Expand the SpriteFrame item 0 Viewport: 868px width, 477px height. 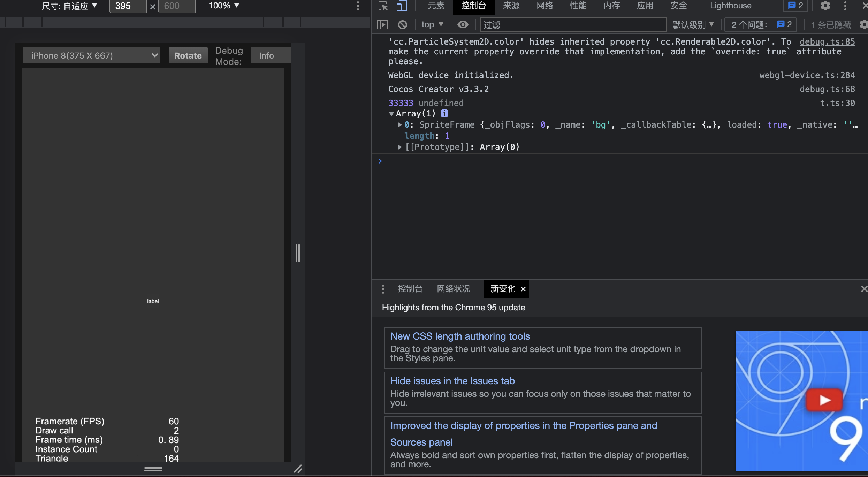coord(400,125)
